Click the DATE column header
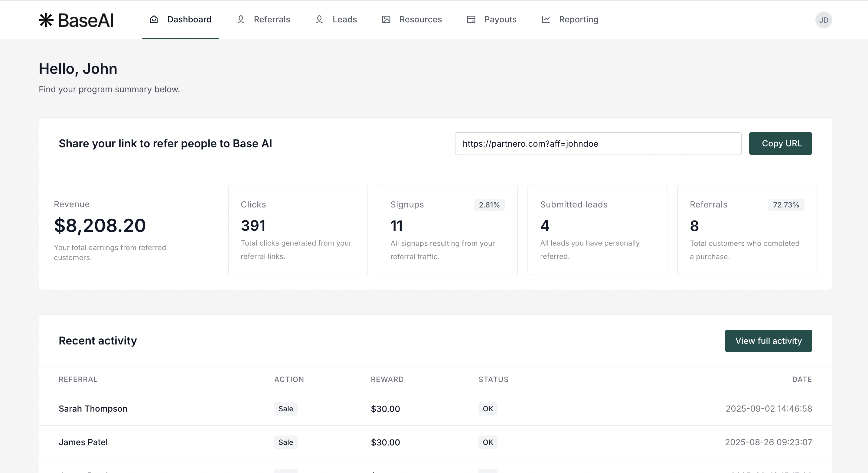This screenshot has width=868, height=473. point(802,379)
